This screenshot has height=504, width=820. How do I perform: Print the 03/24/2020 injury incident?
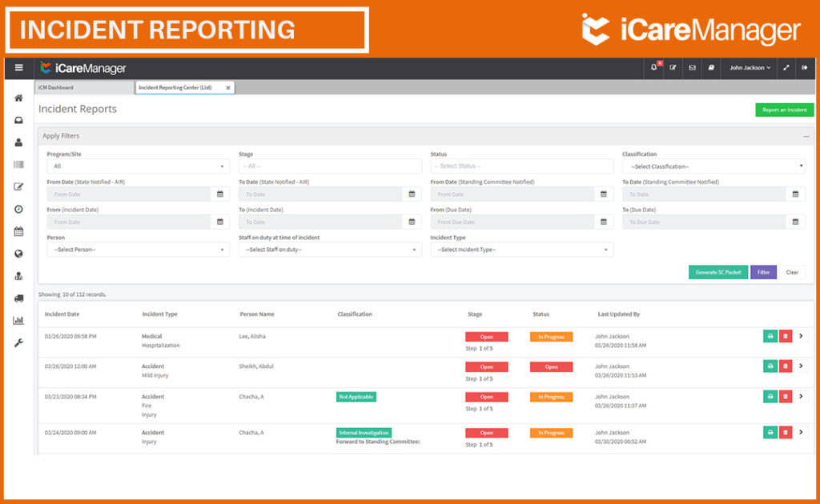pos(770,433)
